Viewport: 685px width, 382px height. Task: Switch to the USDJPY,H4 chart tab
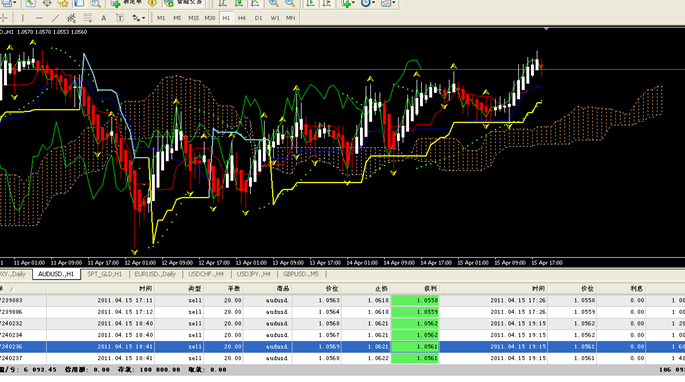pyautogui.click(x=253, y=274)
